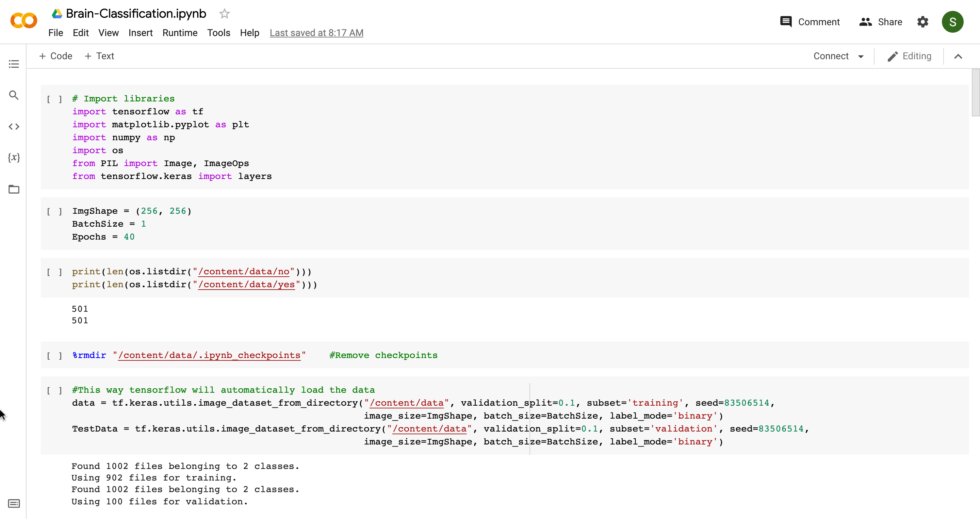The height and width of the screenshot is (519, 980).
Task: Open the Editing mode dropdown
Action: (910, 56)
